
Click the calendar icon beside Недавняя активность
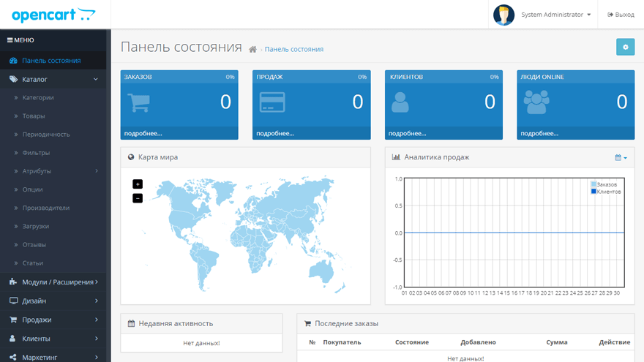click(131, 323)
